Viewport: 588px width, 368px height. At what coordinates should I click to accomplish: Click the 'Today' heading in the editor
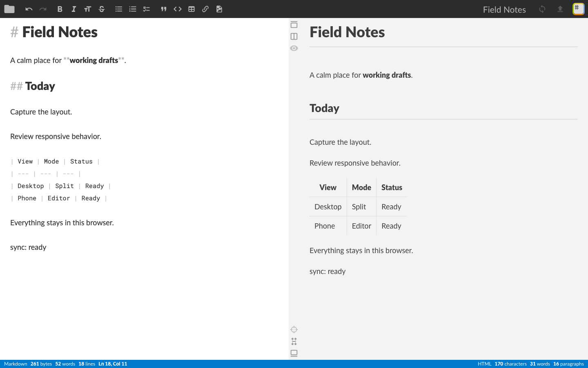tap(40, 86)
